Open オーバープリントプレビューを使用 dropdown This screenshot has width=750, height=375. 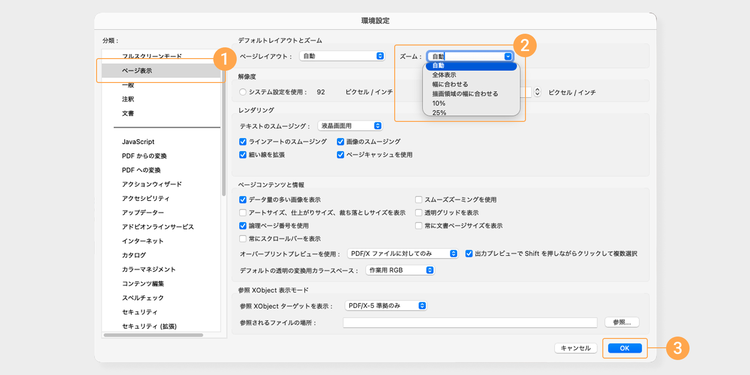(x=403, y=254)
